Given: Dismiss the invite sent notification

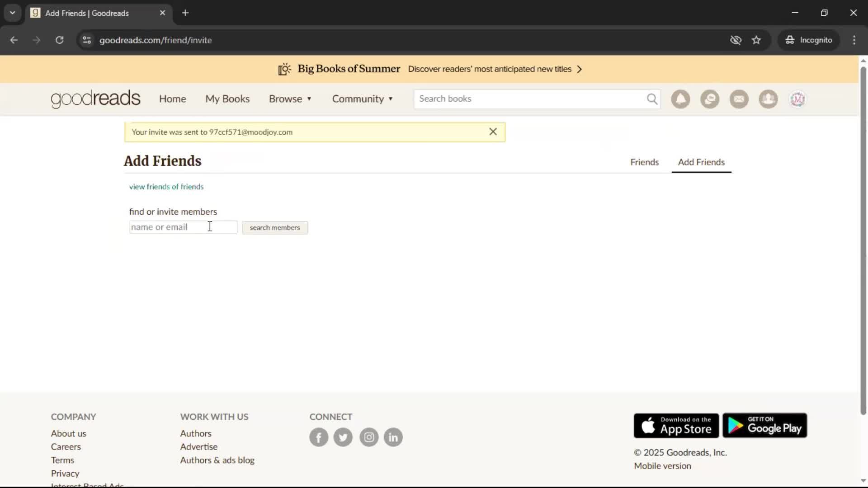Looking at the screenshot, I should pos(493,131).
